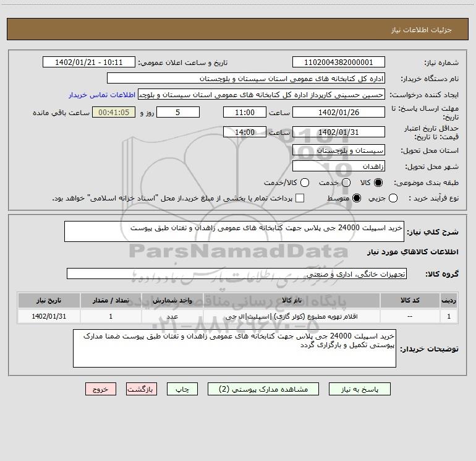
Task: Click the شرح کلی نیاز description box
Action: pos(234,231)
